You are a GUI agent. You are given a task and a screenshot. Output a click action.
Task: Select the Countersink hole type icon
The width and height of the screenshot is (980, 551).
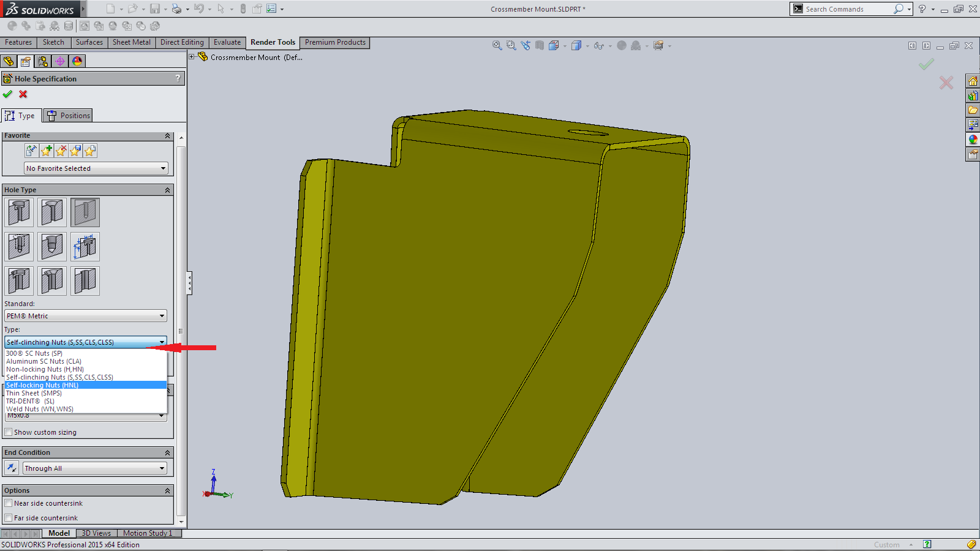click(x=52, y=212)
